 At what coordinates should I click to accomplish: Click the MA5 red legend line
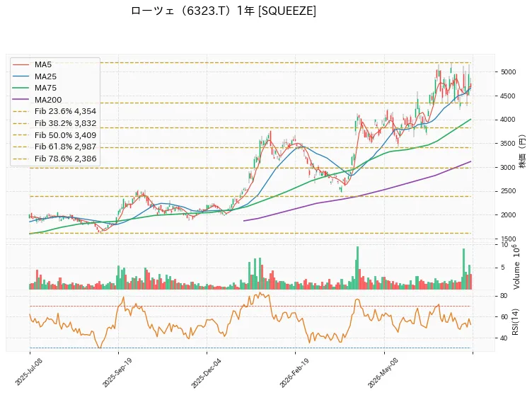click(21, 64)
